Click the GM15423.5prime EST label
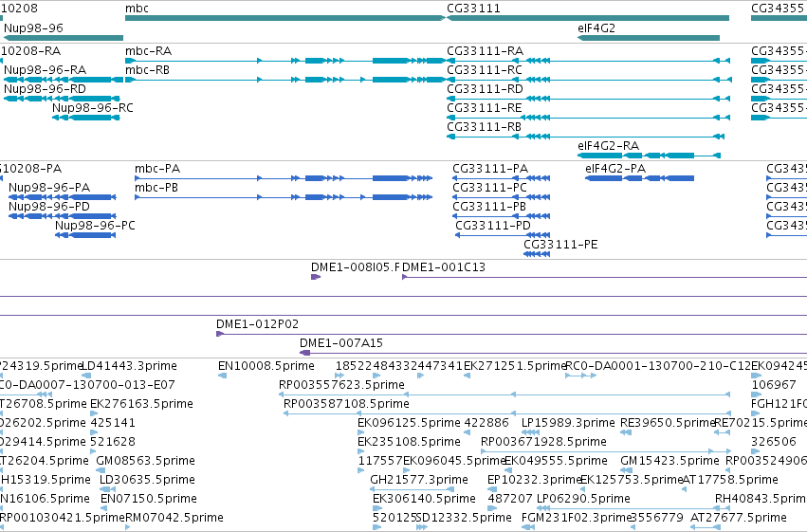This screenshot has width=807, height=532. (x=669, y=462)
